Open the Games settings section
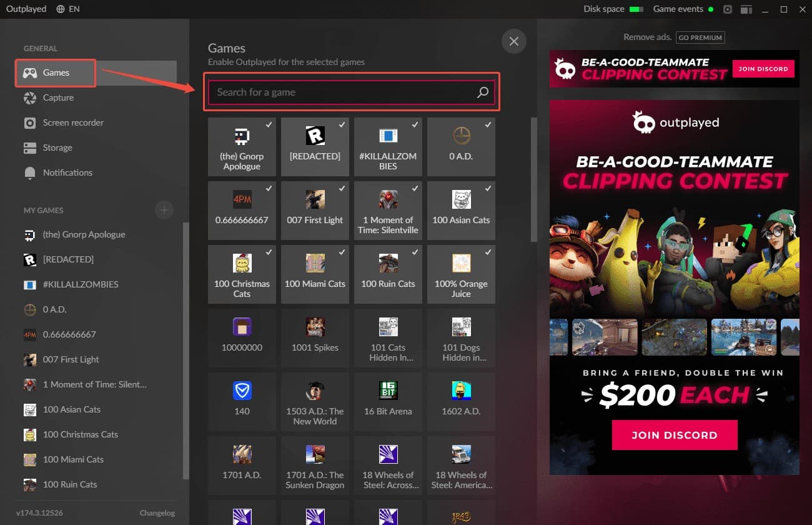 click(x=96, y=72)
